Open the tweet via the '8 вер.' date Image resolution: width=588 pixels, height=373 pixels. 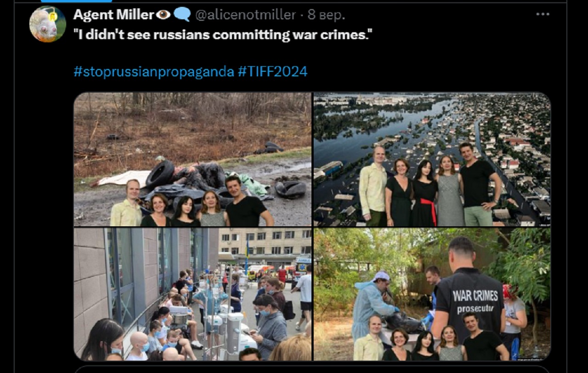326,15
